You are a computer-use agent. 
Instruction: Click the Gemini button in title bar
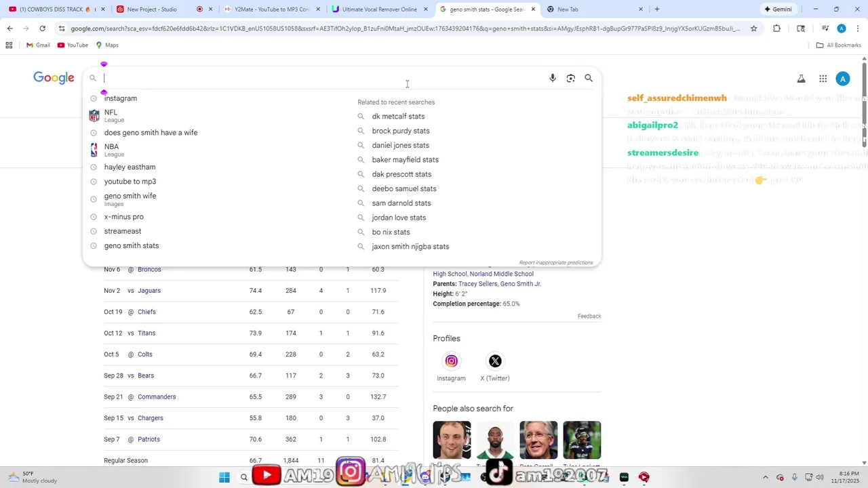point(778,9)
